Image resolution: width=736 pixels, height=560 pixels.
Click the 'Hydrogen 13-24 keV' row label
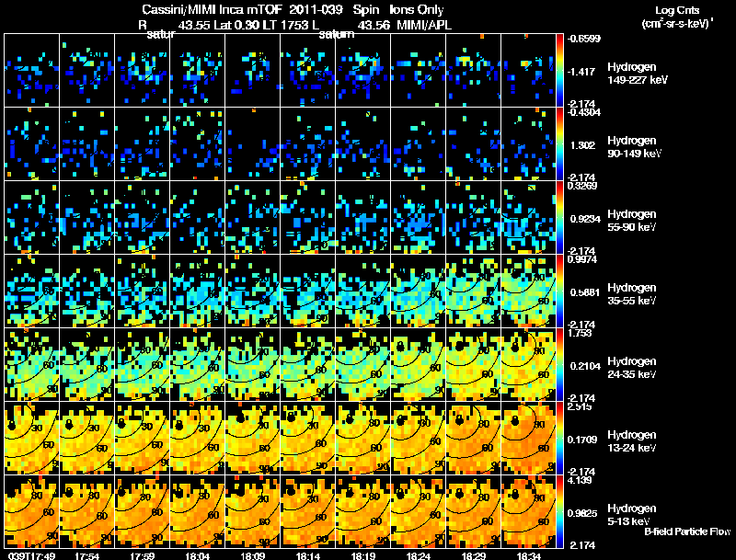[632, 441]
